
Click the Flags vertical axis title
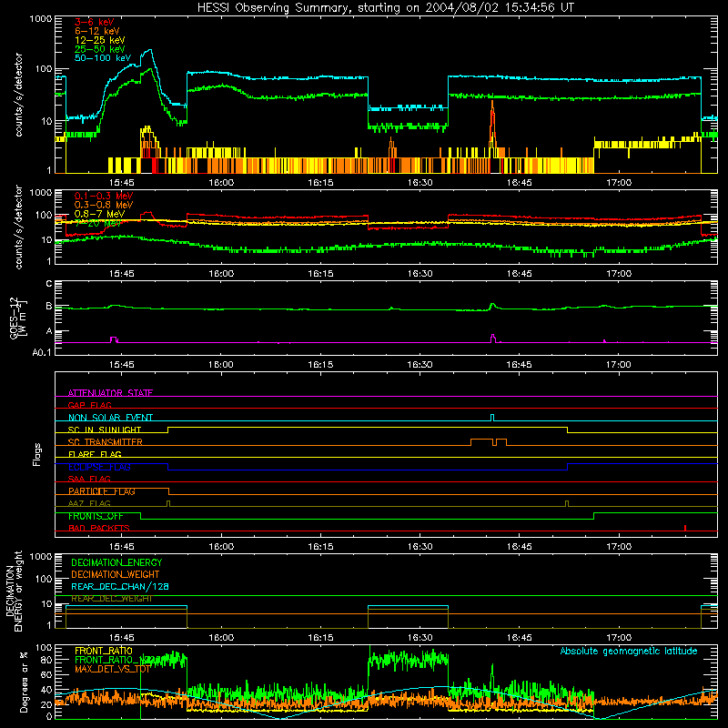pyautogui.click(x=36, y=454)
